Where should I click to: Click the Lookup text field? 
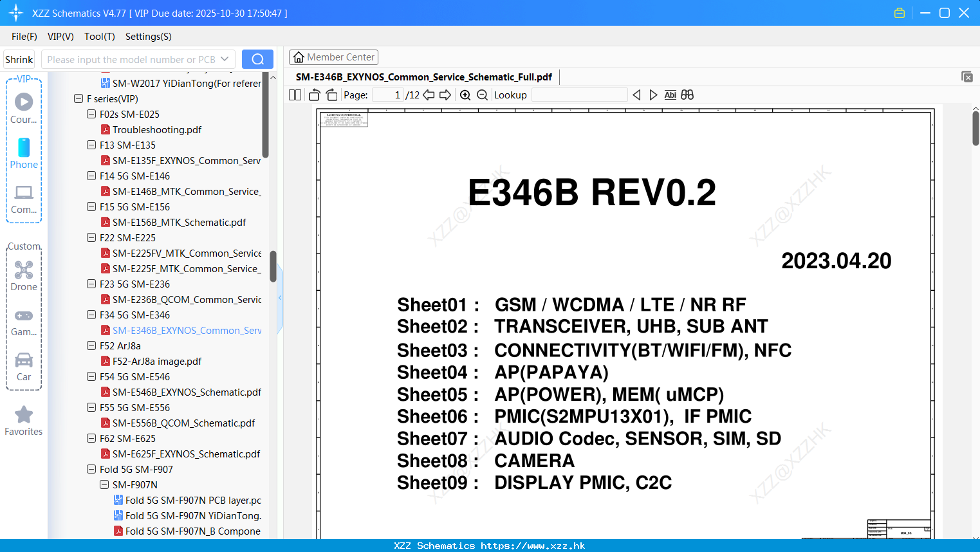coord(579,95)
